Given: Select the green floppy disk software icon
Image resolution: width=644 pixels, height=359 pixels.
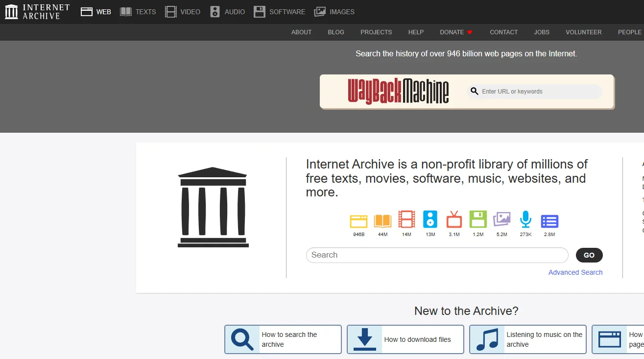Looking at the screenshot, I should (x=478, y=220).
